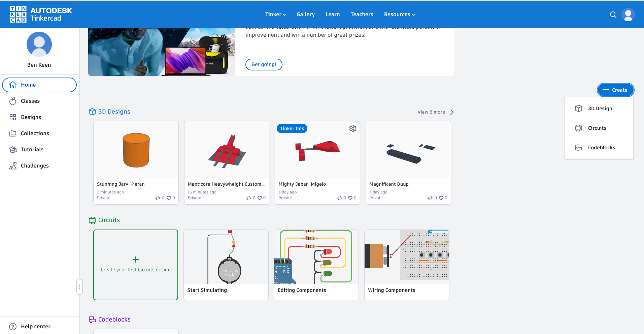
Task: Click the Tinkercad logo
Action: [x=41, y=14]
